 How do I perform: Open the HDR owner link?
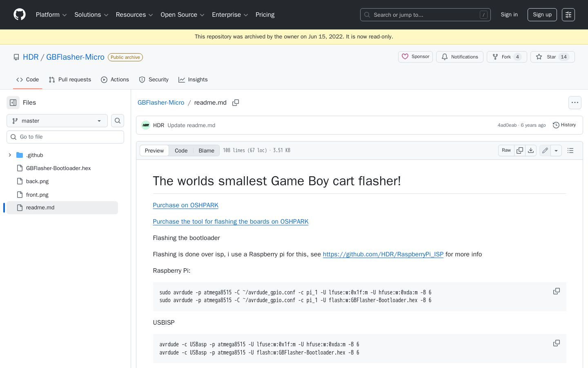31,57
